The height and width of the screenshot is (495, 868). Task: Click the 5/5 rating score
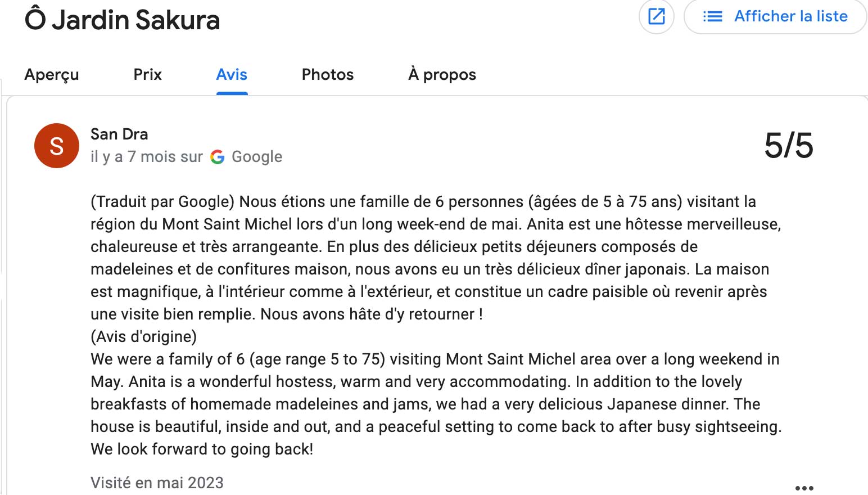pyautogui.click(x=788, y=146)
